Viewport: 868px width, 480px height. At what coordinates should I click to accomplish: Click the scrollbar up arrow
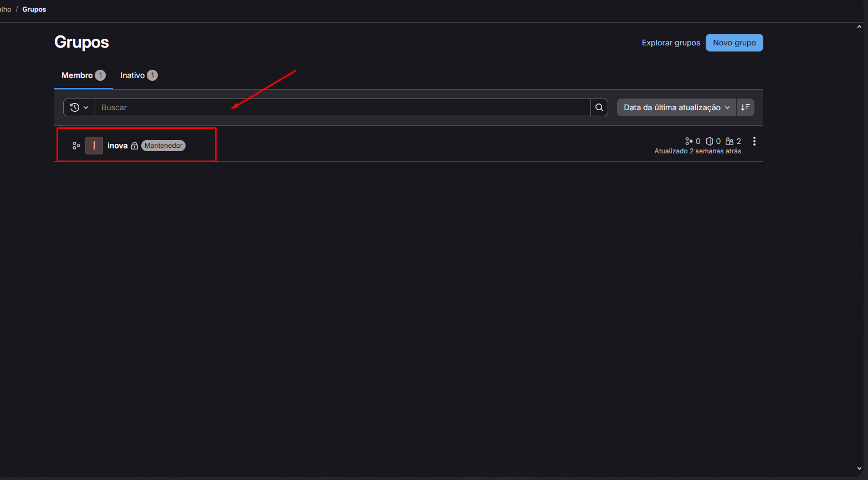pos(860,27)
